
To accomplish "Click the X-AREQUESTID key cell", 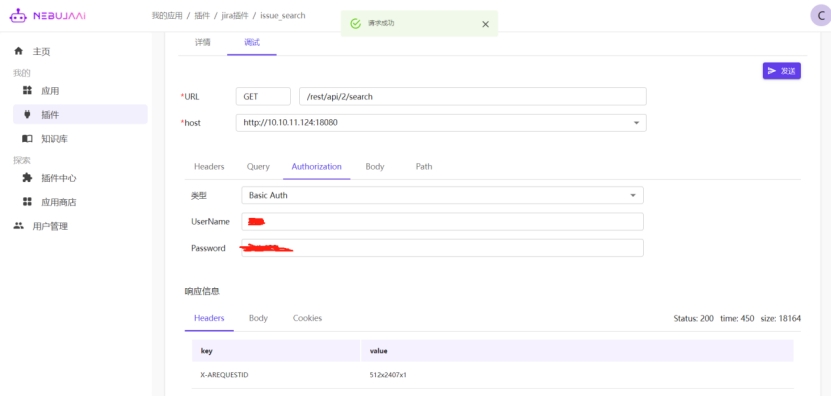I will (x=276, y=375).
